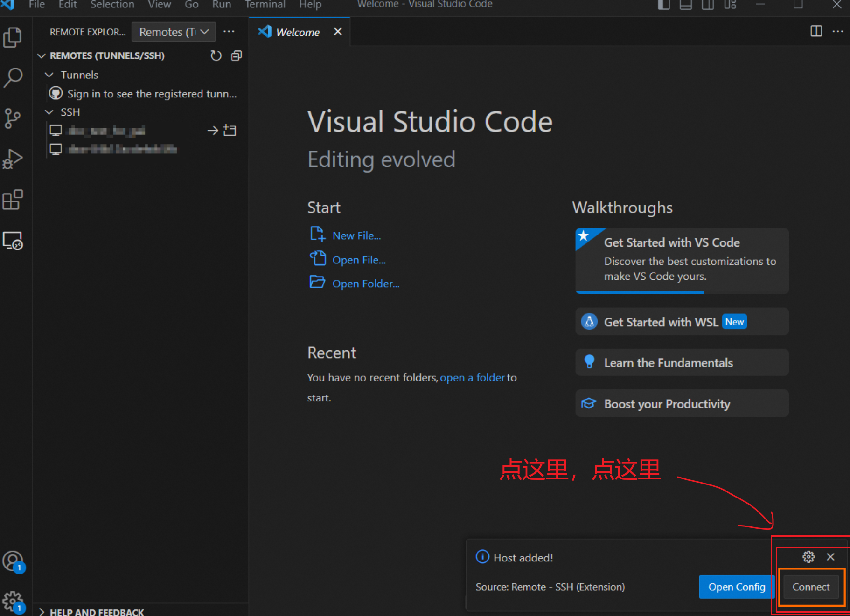This screenshot has width=850, height=616.
Task: Open the Terminal menu
Action: click(x=265, y=5)
